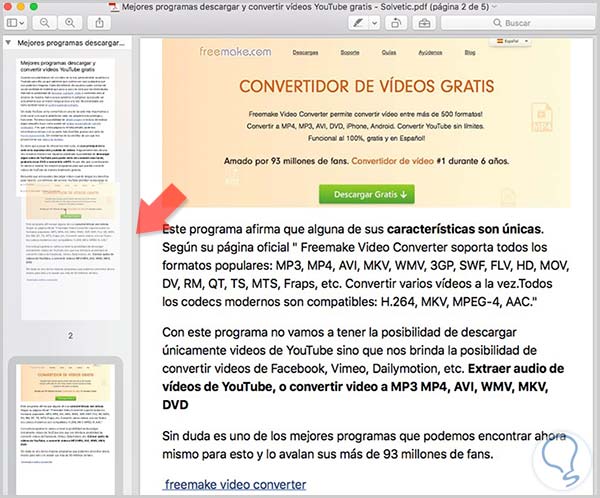Screen dimensions: 600x498
Task: Zoom in on the PDF page
Action: [x=70, y=23]
